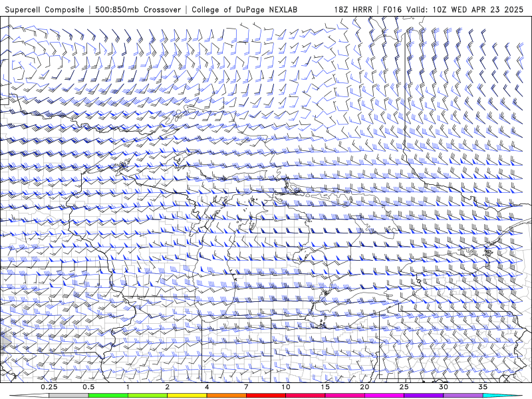Click the legend value 15
The width and height of the screenshot is (532, 399).
tap(325, 387)
